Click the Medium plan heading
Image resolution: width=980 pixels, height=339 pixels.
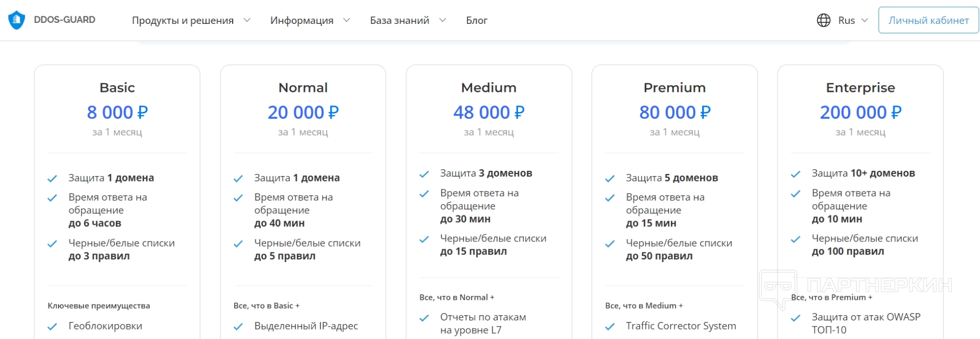[x=489, y=88]
